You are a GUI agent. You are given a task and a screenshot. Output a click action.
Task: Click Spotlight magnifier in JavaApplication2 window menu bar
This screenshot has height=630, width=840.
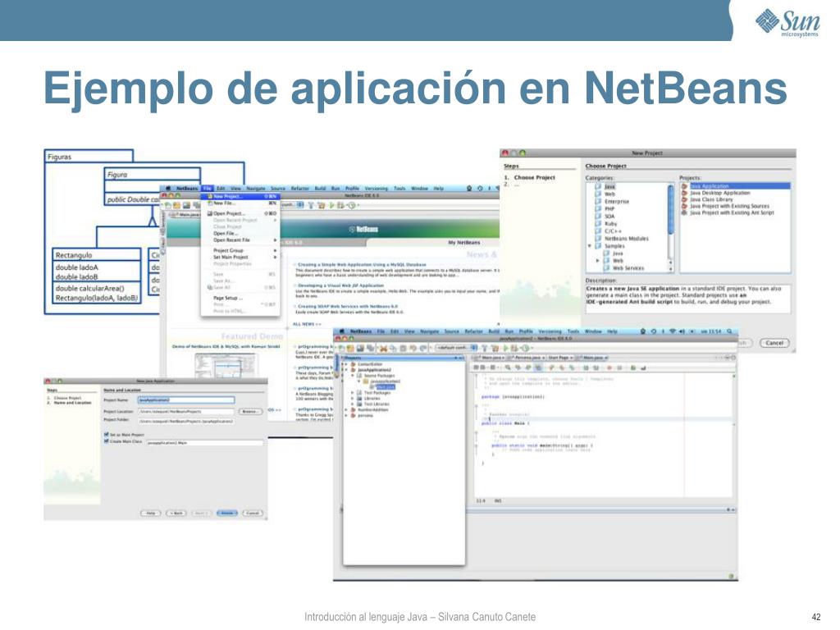point(729,331)
